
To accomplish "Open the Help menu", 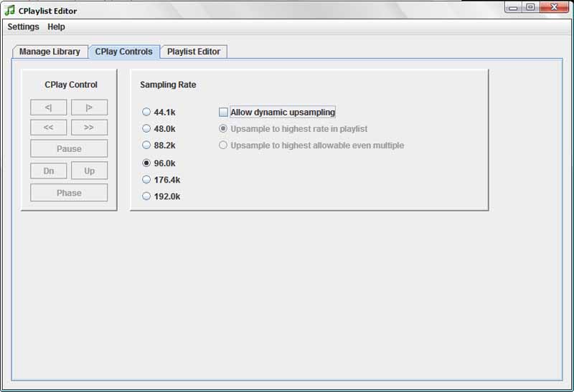I will (x=56, y=27).
